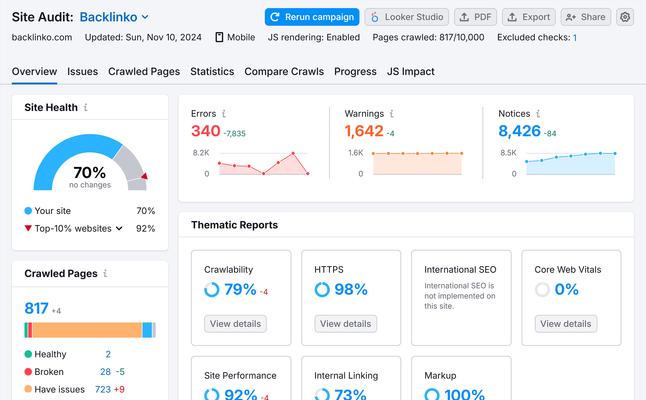Click the Broken pages count 28
Screen dimensions: 646x400
click(105, 372)
